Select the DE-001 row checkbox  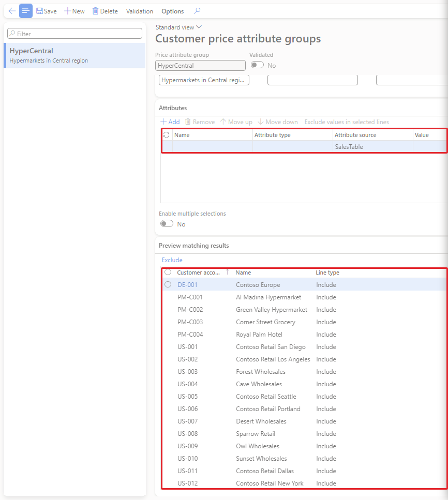click(168, 284)
